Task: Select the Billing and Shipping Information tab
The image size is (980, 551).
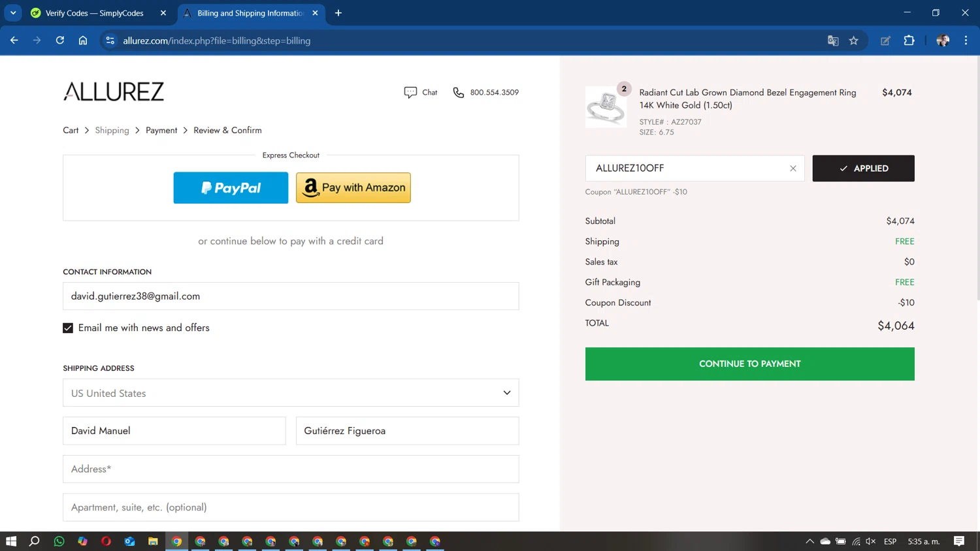Action: coord(252,13)
